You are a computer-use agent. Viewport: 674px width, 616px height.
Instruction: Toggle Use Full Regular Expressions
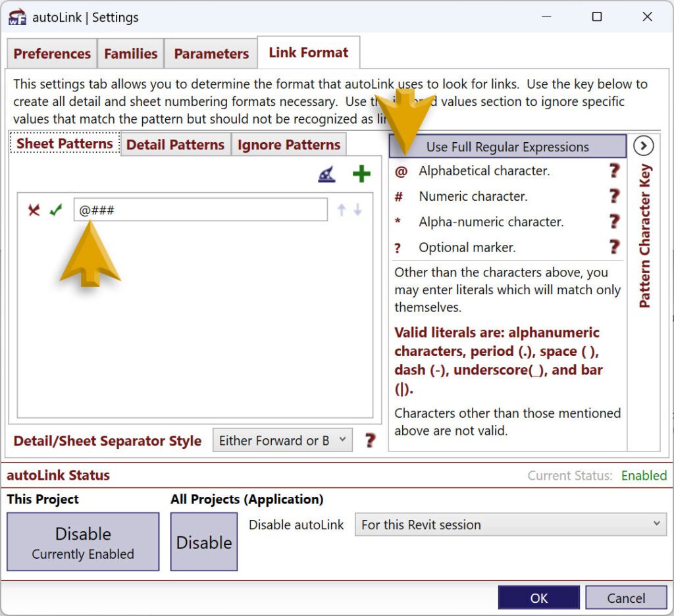coord(507,147)
